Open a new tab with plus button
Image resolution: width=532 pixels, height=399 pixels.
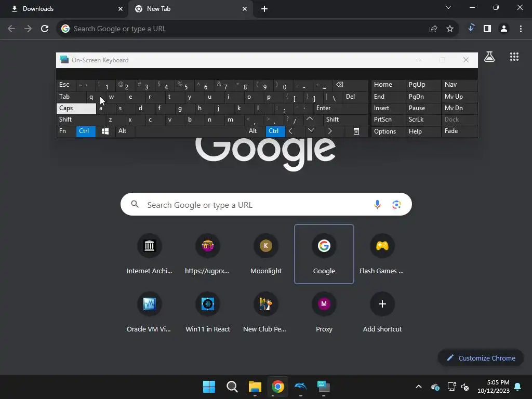point(264,9)
